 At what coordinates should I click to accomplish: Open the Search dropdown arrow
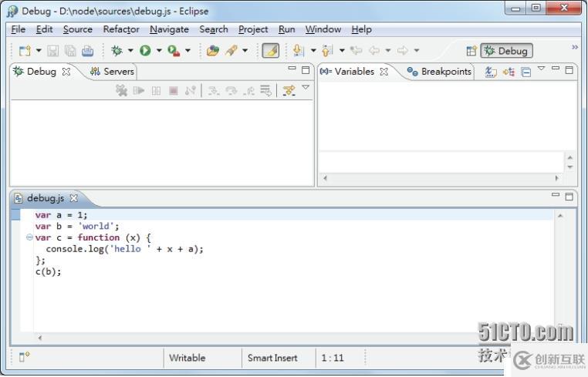click(x=245, y=51)
